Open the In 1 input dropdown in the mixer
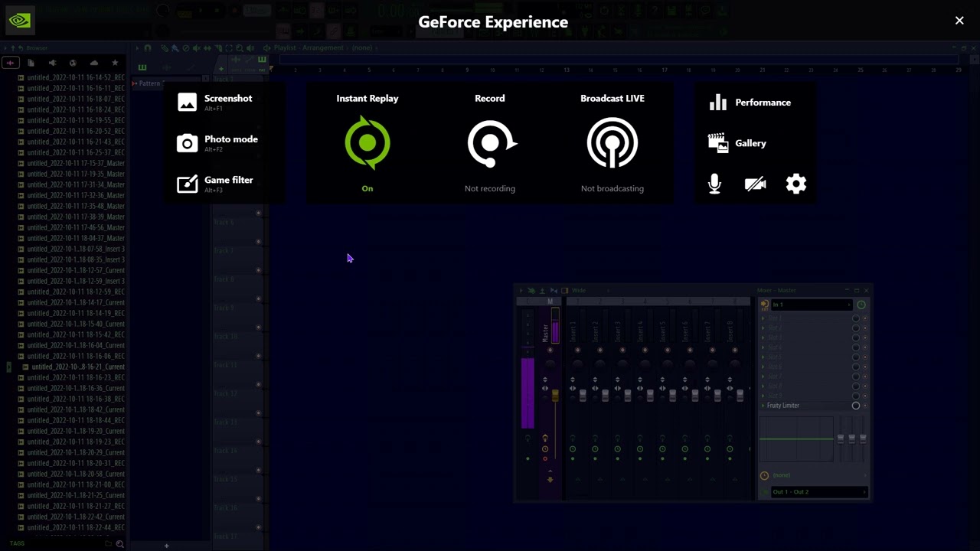Viewport: 980px width, 551px height. coord(810,305)
